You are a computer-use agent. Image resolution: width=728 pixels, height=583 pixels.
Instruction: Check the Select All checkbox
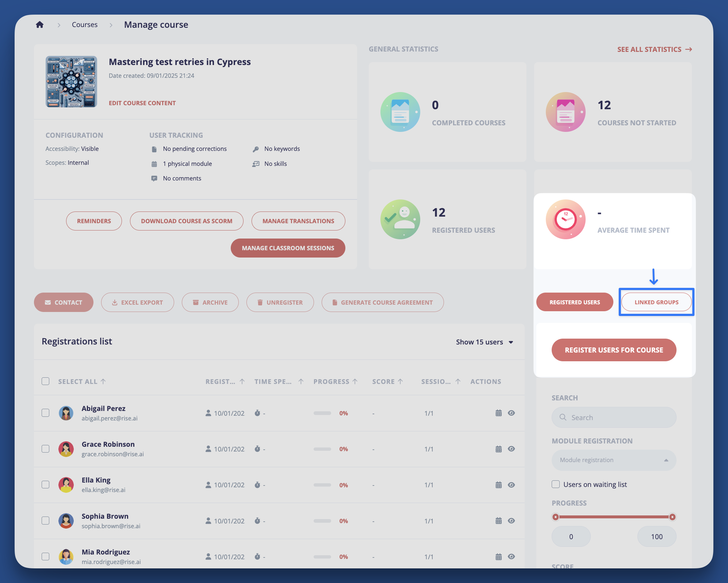(46, 381)
